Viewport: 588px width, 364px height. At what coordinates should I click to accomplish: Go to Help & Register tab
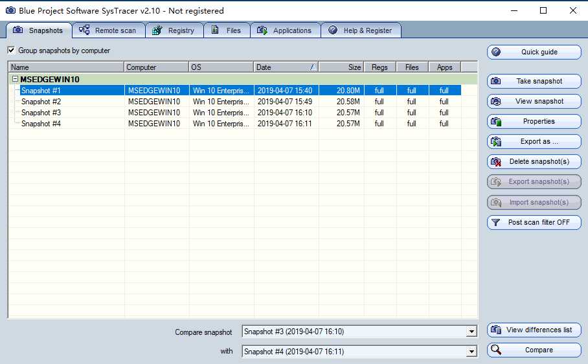coord(361,30)
